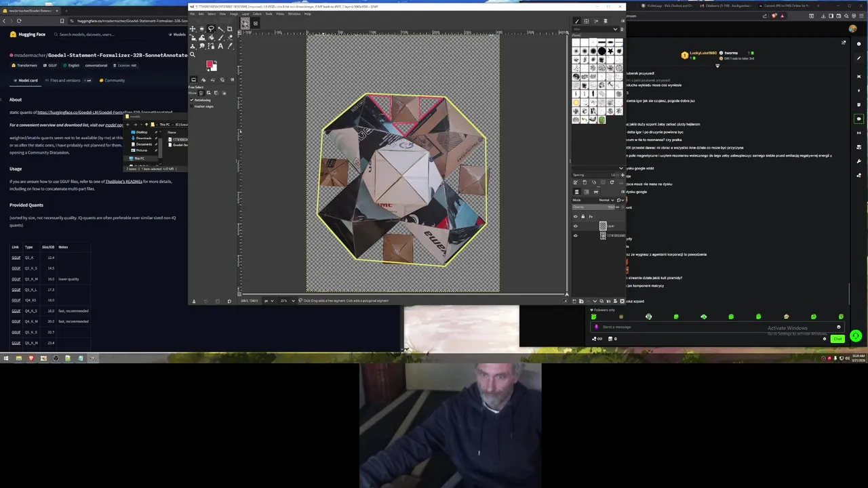Set selection mode to Intersect
Viewport: 868px width, 488px height.
pos(224,93)
